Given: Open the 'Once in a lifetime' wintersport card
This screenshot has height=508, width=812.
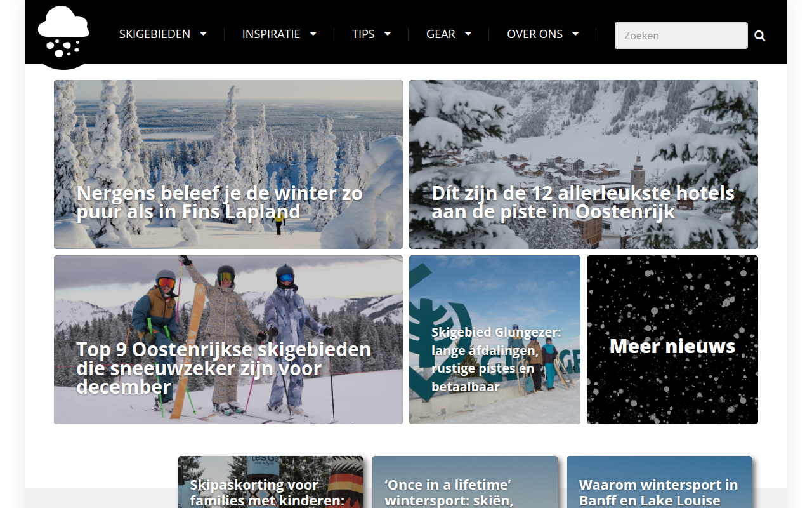Looking at the screenshot, I should point(465,482).
